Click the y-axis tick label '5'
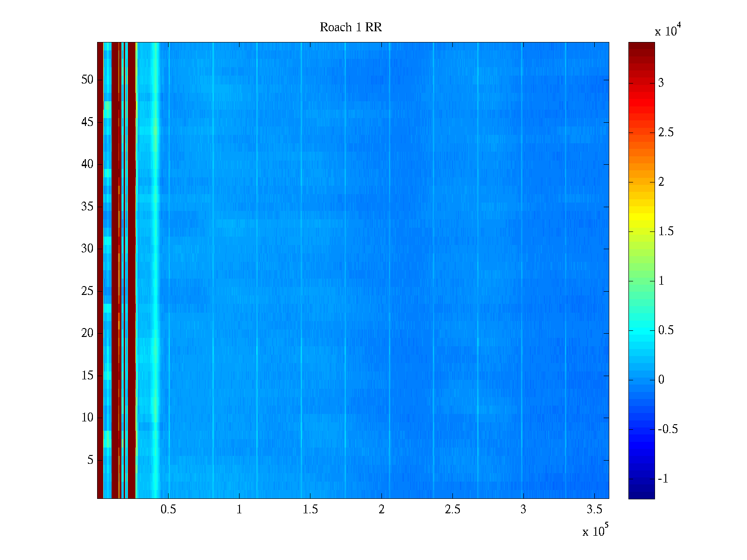The image size is (747, 560). pos(90,460)
